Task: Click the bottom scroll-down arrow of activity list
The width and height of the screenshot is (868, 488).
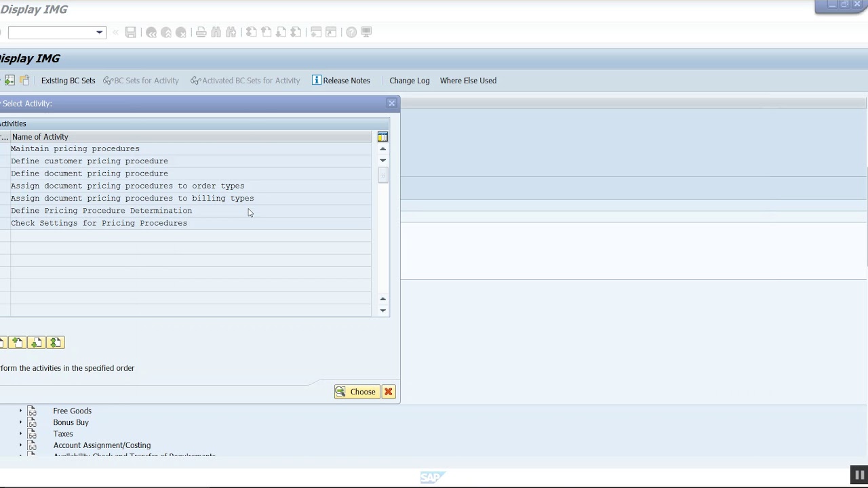Action: 383,310
